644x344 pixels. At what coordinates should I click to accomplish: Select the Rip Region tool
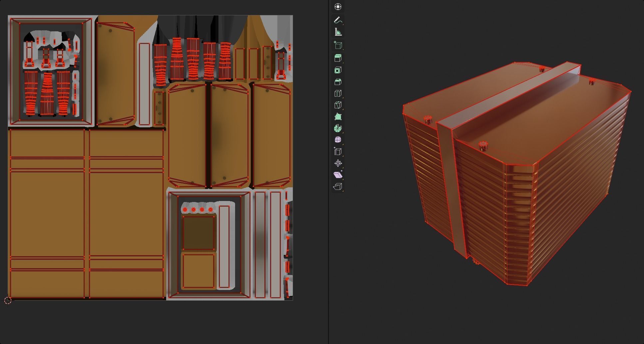pyautogui.click(x=338, y=187)
